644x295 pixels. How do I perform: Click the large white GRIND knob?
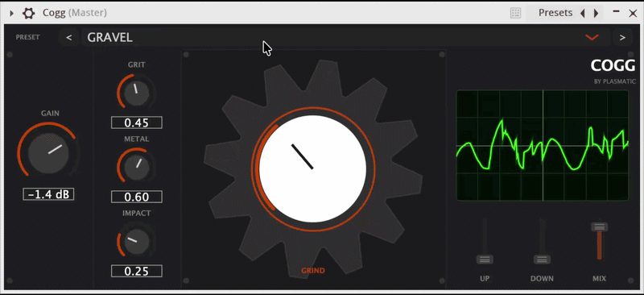313,168
